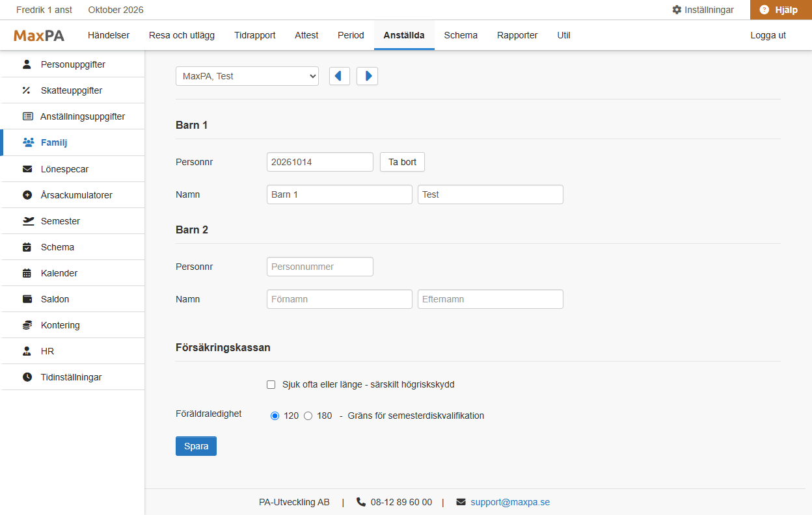
Task: Click the sidebar Schema calendar-check icon
Action: [27, 247]
